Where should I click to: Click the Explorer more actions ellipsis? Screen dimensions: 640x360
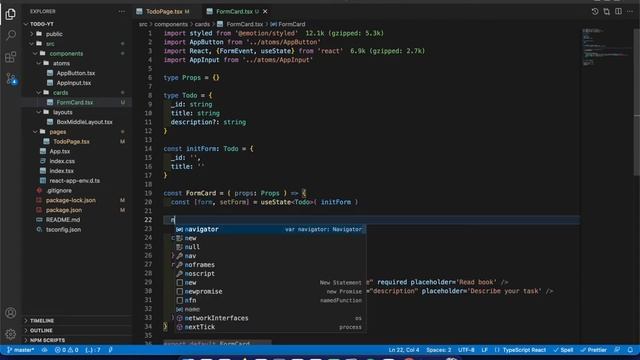coord(122,11)
